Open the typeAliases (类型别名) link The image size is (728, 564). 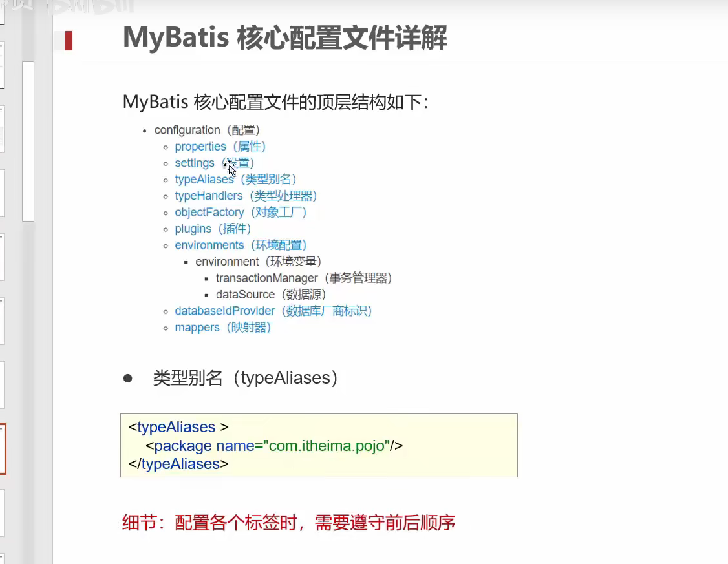click(x=235, y=180)
